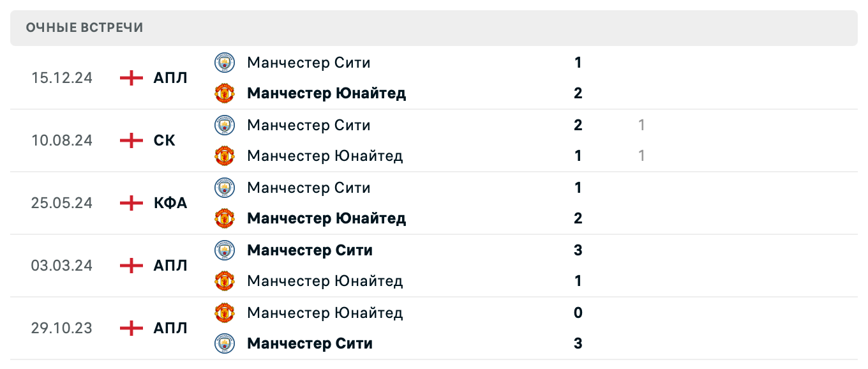Click the Manchester United crest for 15.12.24 match
Image resolution: width=868 pixels, height=369 pixels.
225,93
